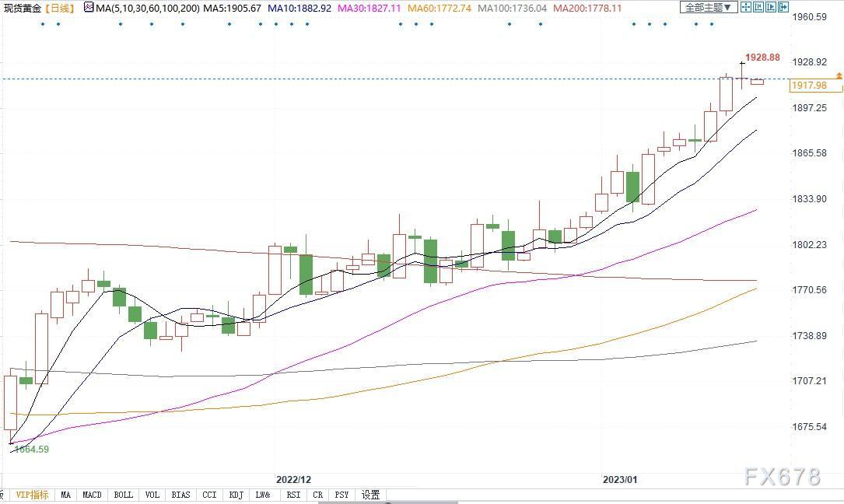Switch to the BIAS indicator tab
844x504 pixels.
click(x=180, y=495)
